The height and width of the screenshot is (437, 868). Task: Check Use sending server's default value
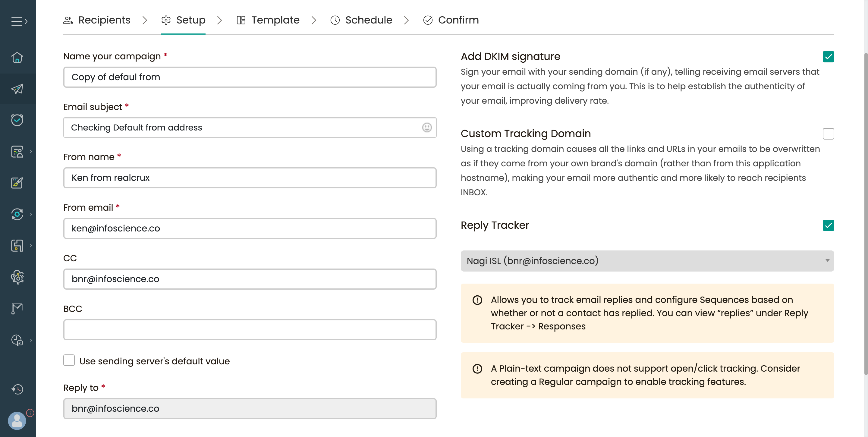[x=69, y=360]
